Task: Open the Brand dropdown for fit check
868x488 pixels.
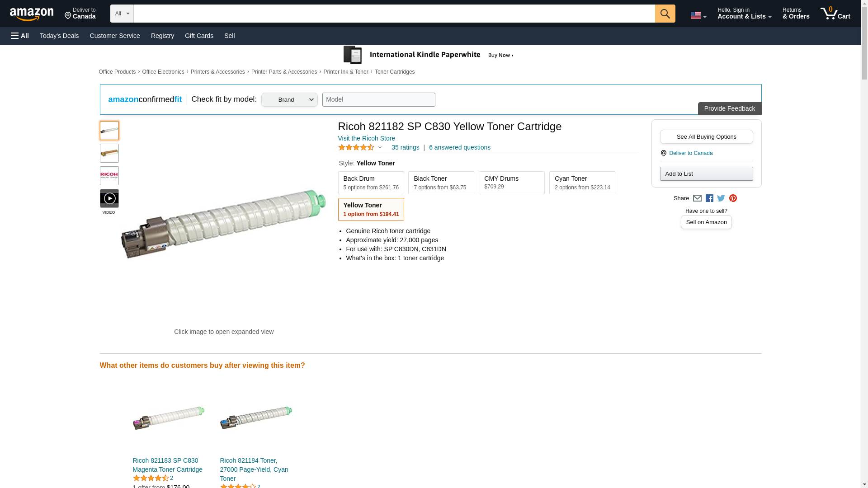Action: [x=289, y=100]
